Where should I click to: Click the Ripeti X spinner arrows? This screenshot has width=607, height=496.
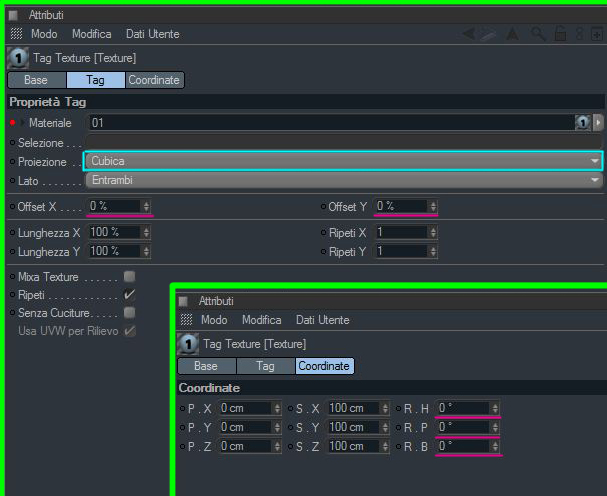tap(433, 232)
